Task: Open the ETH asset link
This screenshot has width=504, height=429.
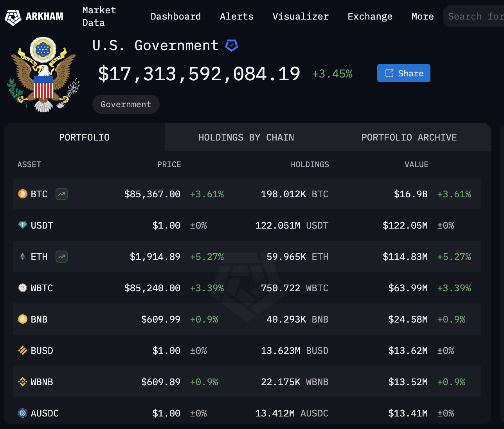Action: click(39, 257)
